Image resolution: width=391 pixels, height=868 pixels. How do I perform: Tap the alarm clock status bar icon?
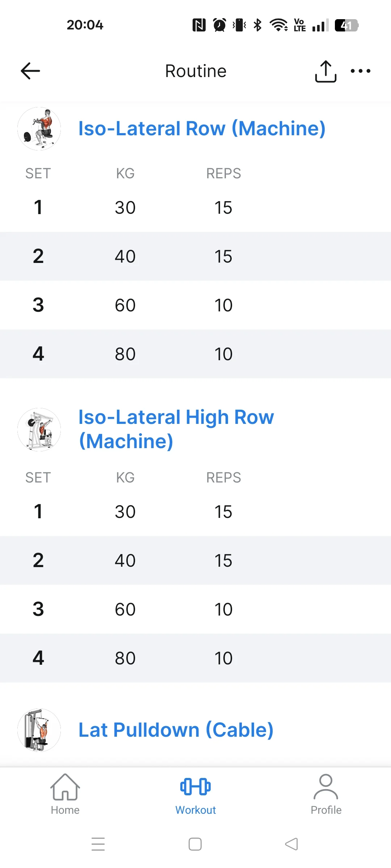coord(219,25)
